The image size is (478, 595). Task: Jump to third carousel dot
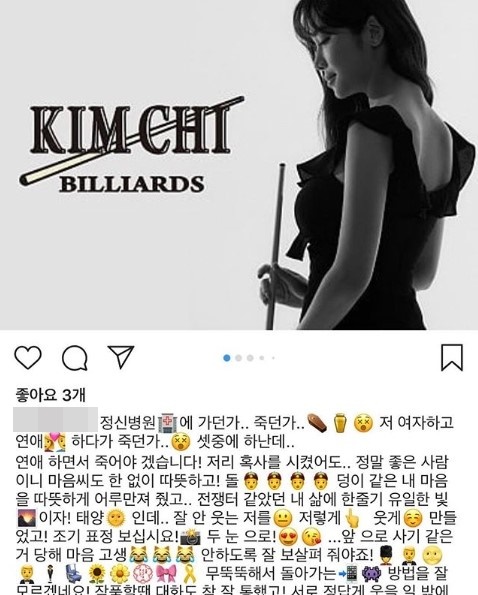250,358
